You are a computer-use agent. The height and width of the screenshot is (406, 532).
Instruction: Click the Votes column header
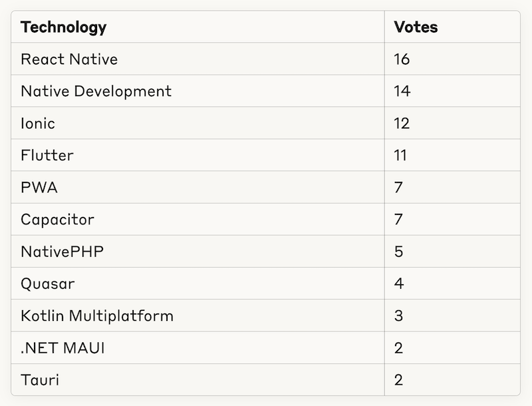(x=416, y=27)
